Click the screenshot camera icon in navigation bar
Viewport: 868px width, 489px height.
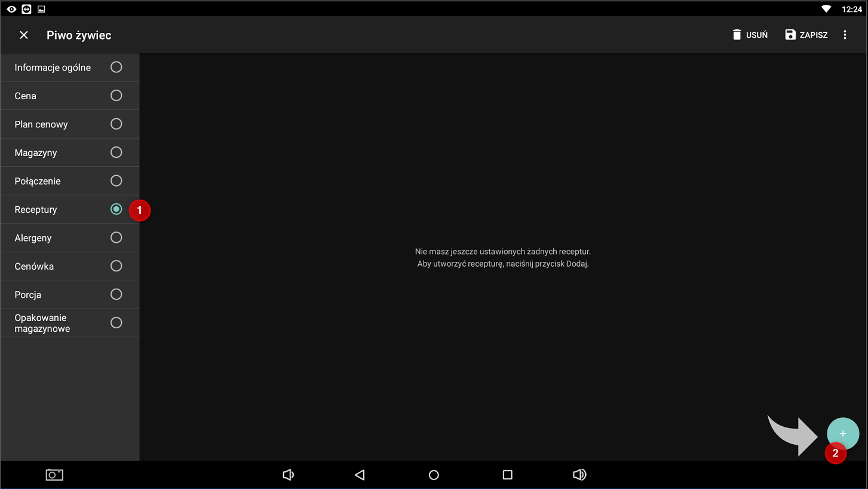(54, 475)
